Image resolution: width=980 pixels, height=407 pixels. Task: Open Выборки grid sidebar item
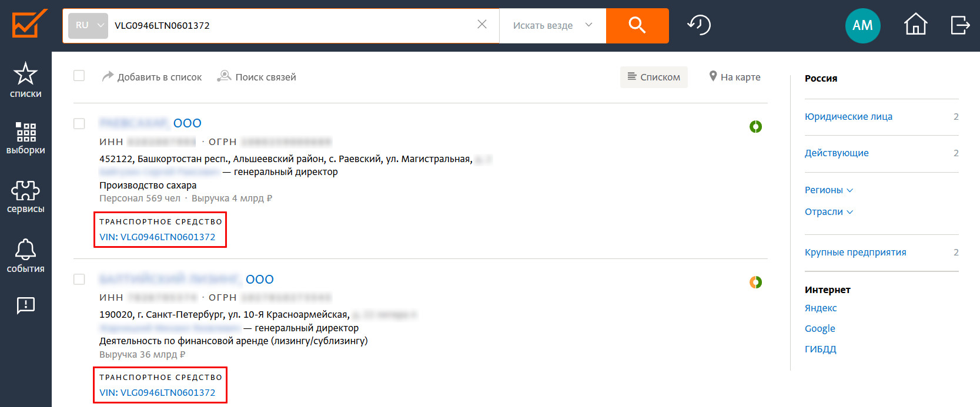click(25, 139)
